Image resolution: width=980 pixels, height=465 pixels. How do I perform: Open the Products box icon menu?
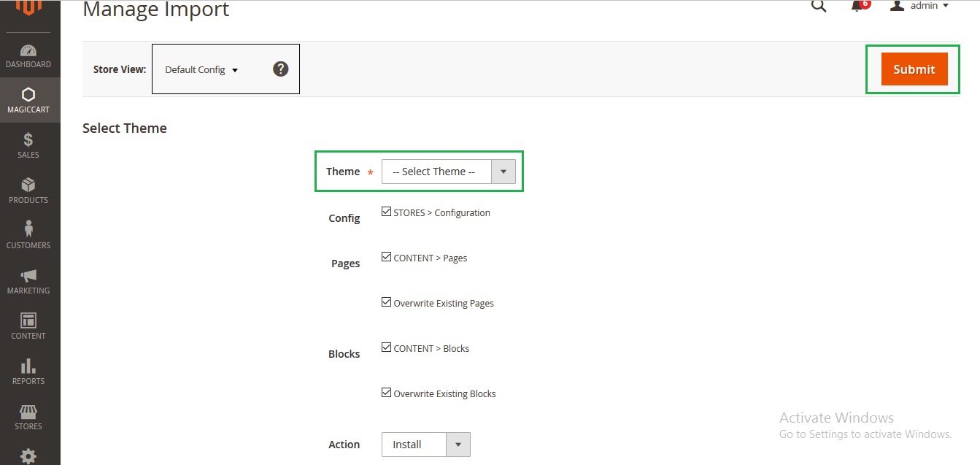(x=28, y=191)
